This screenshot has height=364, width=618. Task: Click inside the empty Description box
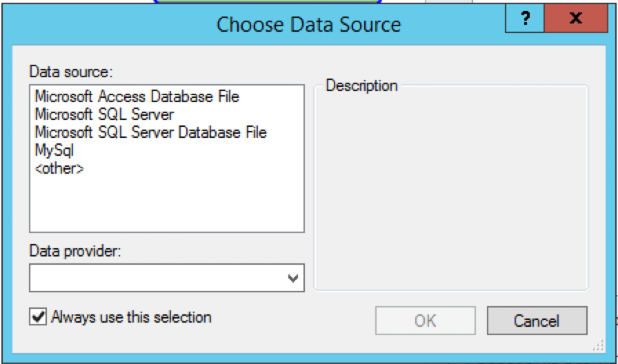pos(451,191)
